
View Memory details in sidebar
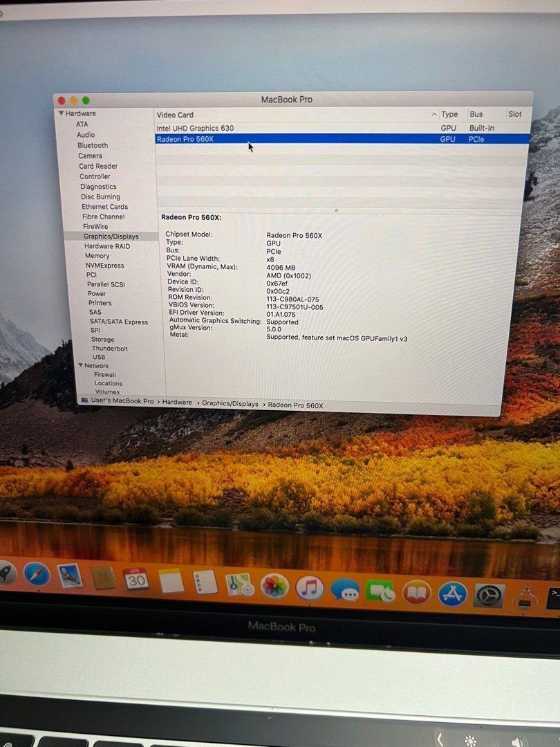tap(97, 256)
